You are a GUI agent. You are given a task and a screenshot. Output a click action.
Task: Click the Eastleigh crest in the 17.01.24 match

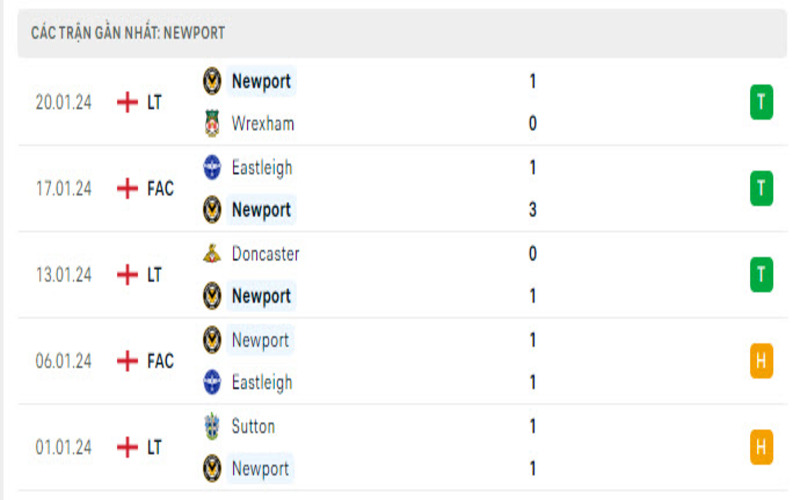212,167
